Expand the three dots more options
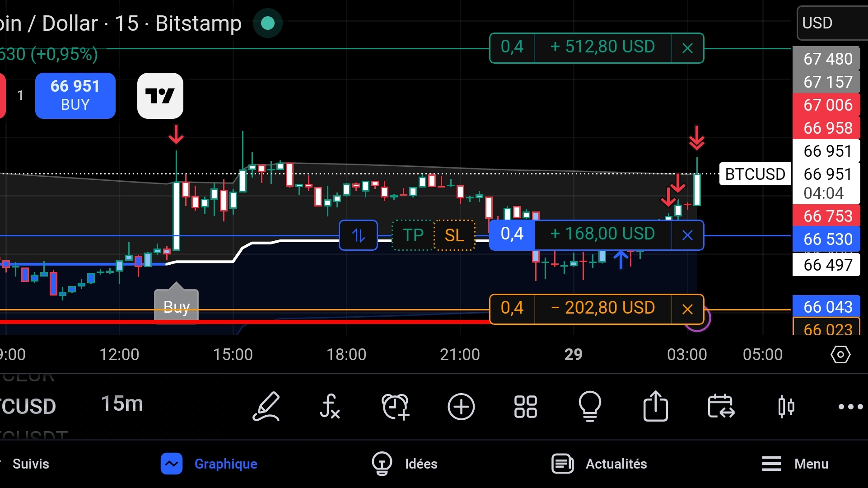 coord(850,407)
